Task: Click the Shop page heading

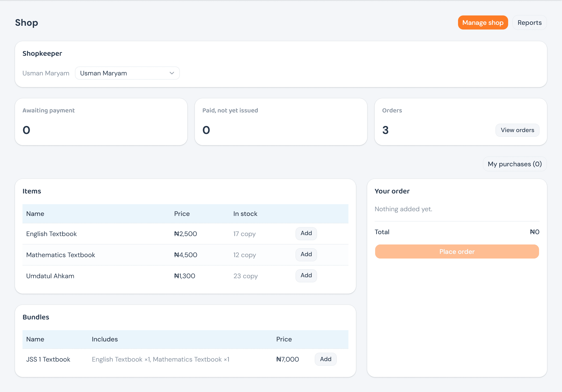Action: [x=26, y=22]
